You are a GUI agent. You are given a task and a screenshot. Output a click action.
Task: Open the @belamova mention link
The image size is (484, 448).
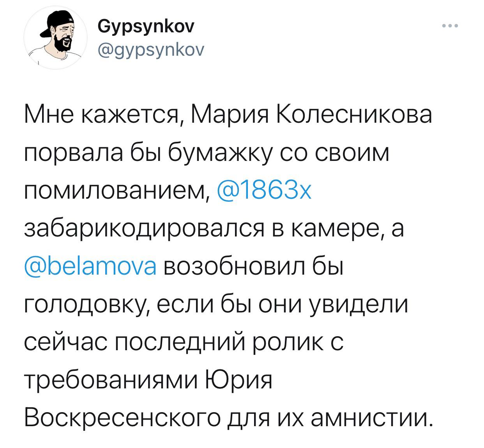tap(90, 267)
